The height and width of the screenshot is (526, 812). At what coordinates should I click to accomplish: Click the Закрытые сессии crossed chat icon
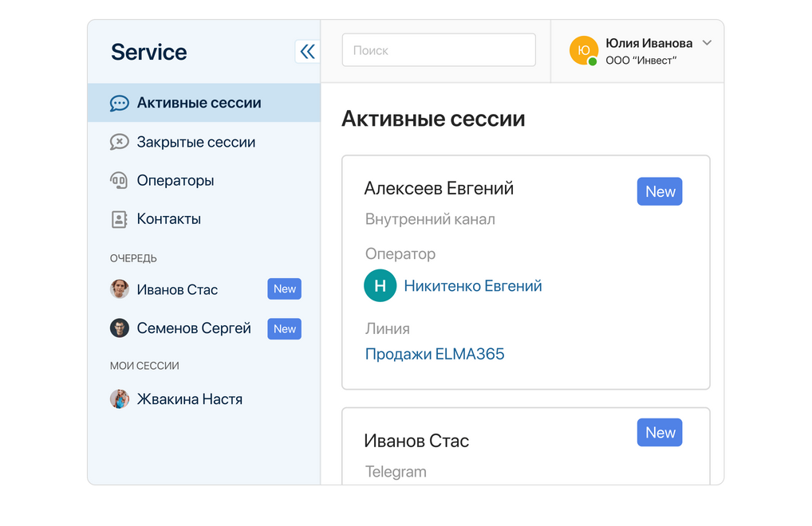tap(119, 141)
